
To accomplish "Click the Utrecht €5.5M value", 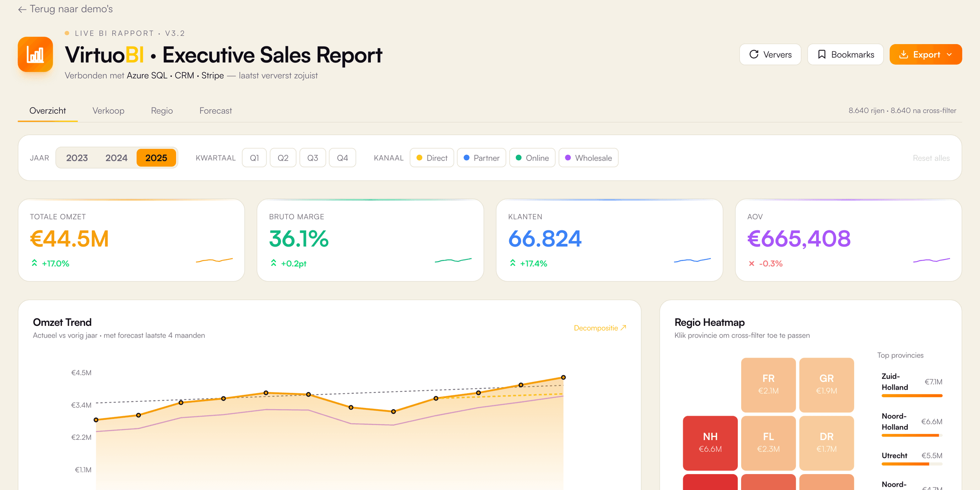I will coord(932,455).
